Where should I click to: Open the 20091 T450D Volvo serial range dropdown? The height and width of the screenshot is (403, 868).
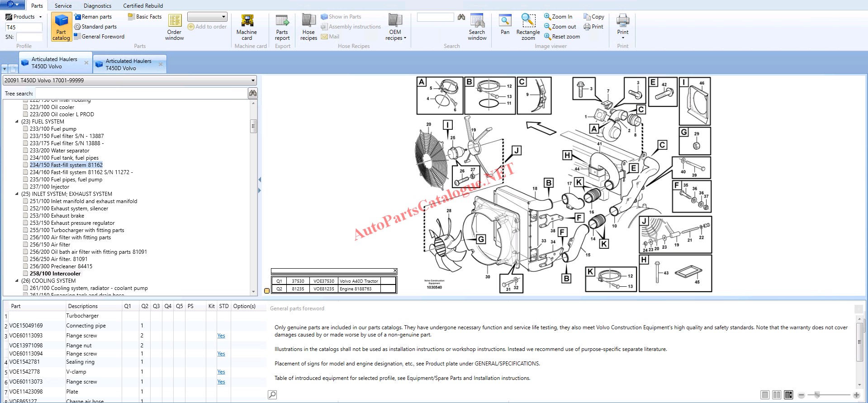click(253, 81)
